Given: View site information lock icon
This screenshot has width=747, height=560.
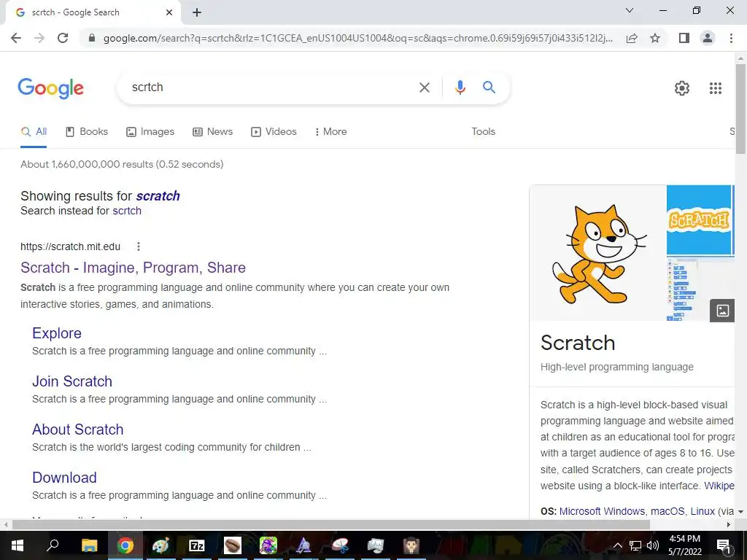Looking at the screenshot, I should [92, 38].
